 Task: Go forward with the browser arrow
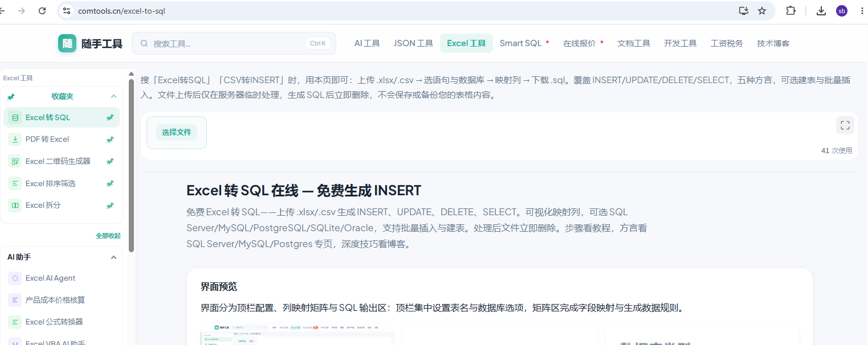pyautogui.click(x=22, y=10)
